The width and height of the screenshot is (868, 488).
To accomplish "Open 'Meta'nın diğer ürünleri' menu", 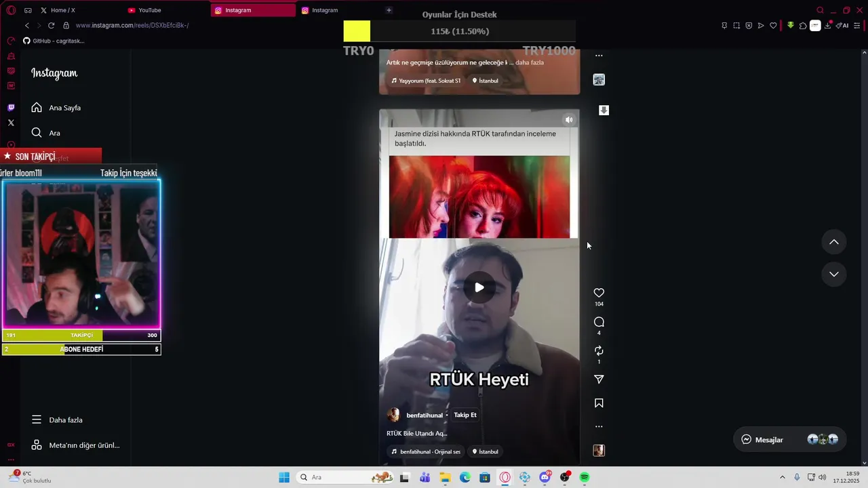I will [x=75, y=445].
